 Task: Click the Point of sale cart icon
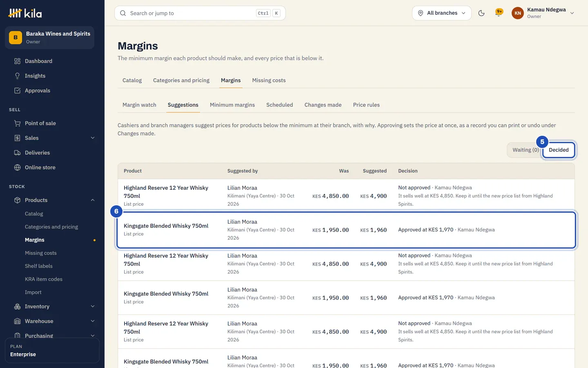(17, 123)
